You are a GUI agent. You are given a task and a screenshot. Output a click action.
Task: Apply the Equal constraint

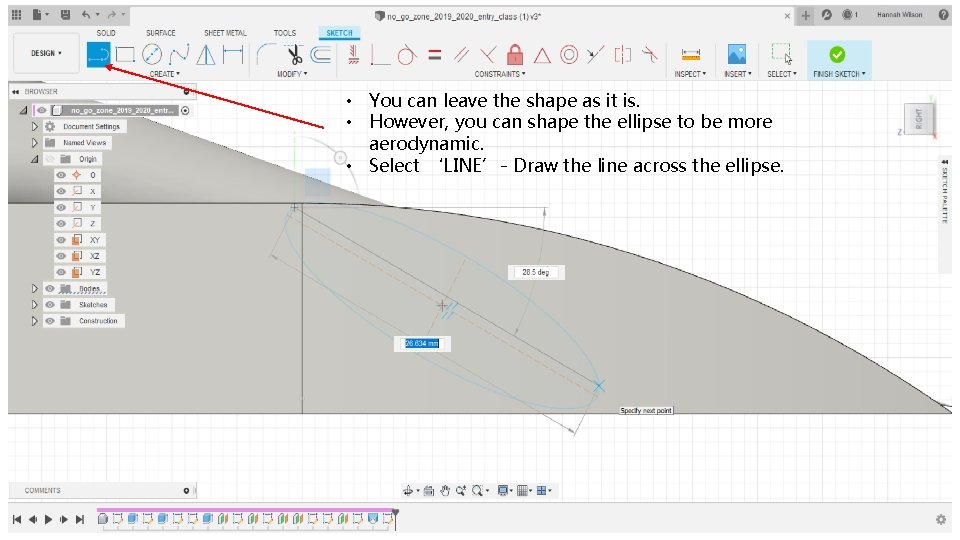(435, 55)
